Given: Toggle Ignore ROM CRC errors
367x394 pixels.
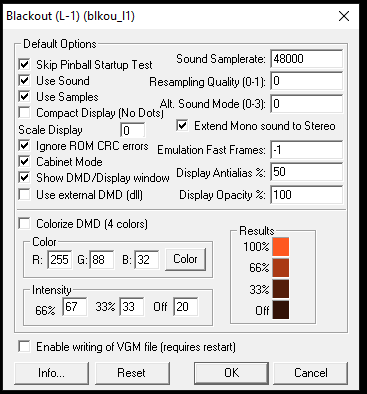Looking at the screenshot, I should tap(24, 145).
